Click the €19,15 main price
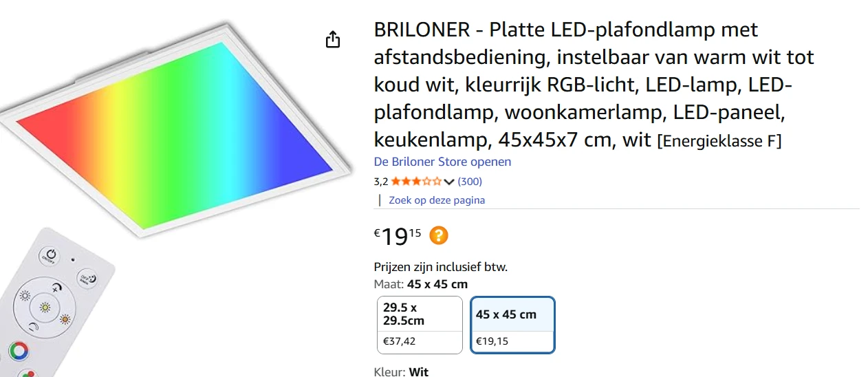 click(x=398, y=236)
